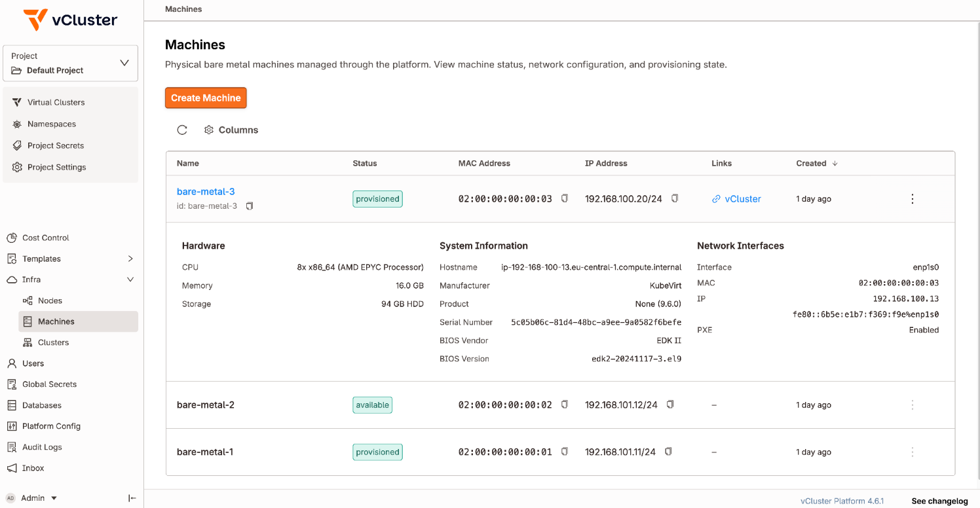Copy bare-metal-2 MAC address
The image size is (980, 508).
tap(565, 405)
